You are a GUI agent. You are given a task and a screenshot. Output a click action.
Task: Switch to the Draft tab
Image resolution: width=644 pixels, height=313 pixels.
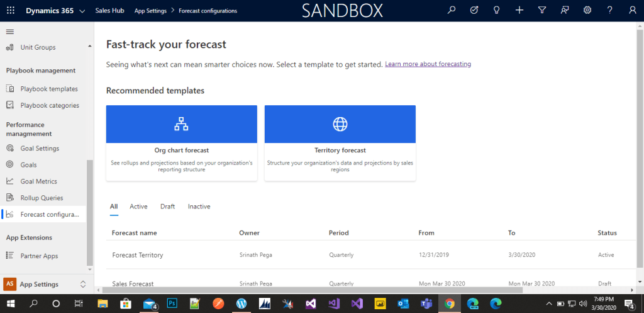click(167, 207)
